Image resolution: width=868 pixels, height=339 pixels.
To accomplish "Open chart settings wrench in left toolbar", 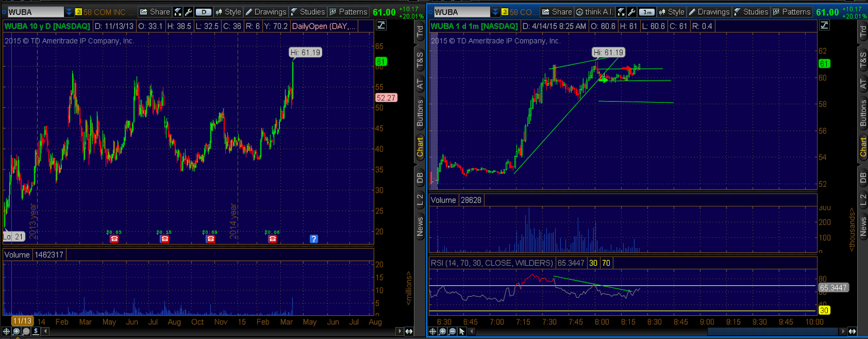I will [x=188, y=12].
